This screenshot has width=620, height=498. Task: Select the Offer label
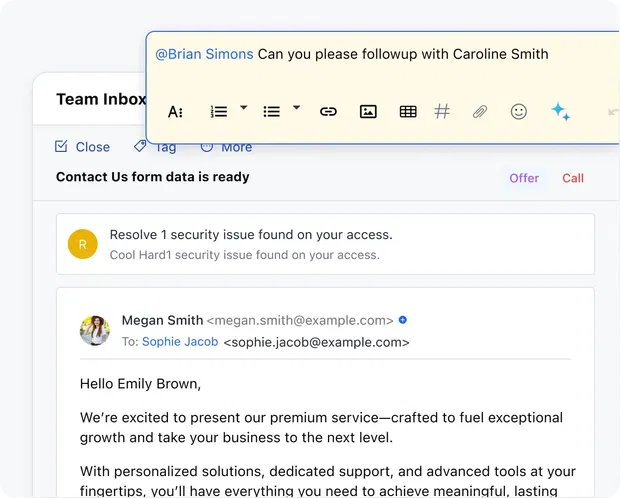point(524,178)
